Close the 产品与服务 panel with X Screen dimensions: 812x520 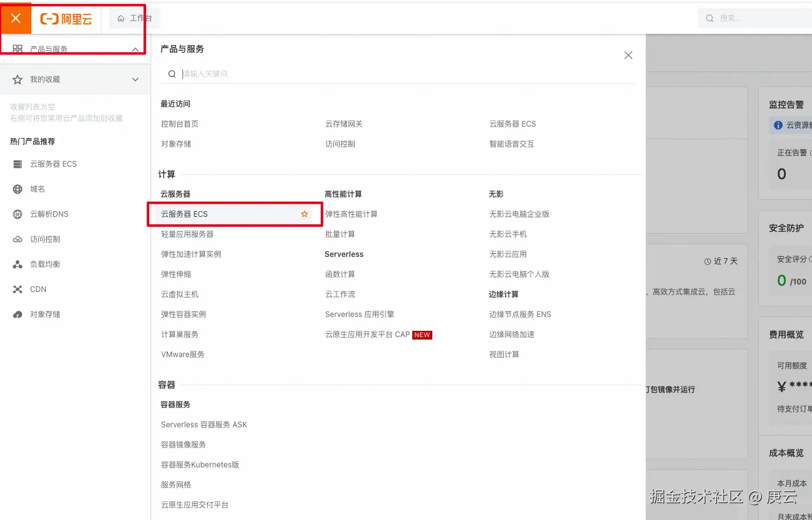pyautogui.click(x=628, y=55)
